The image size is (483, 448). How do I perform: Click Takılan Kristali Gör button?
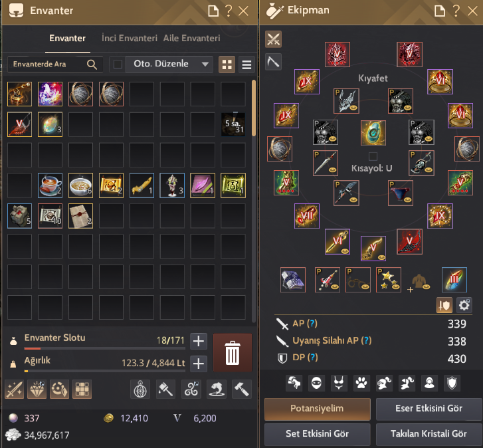(429, 434)
